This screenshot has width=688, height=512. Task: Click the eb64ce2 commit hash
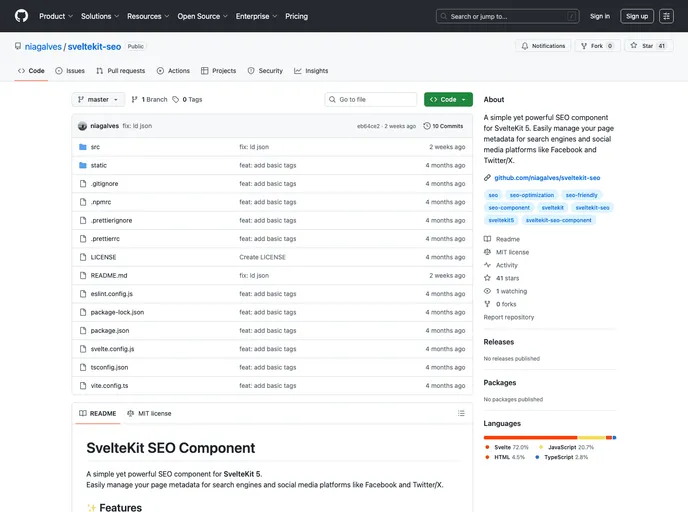coord(368,126)
